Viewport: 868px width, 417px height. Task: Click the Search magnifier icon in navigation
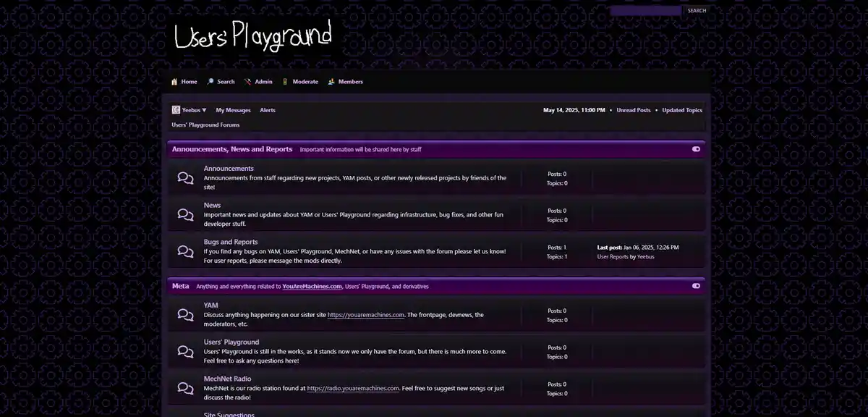210,82
